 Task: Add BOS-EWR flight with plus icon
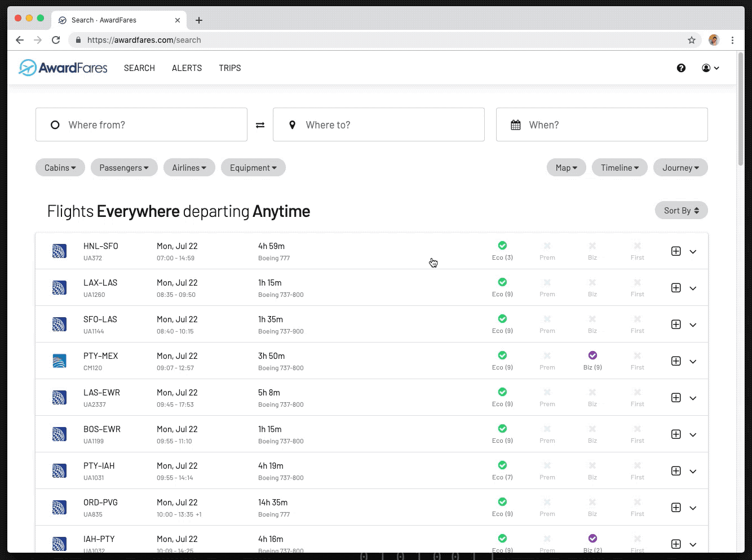(x=676, y=434)
